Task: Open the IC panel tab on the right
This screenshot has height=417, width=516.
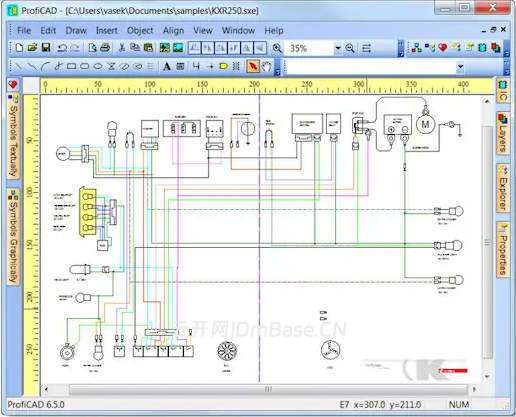Action: pos(503,91)
